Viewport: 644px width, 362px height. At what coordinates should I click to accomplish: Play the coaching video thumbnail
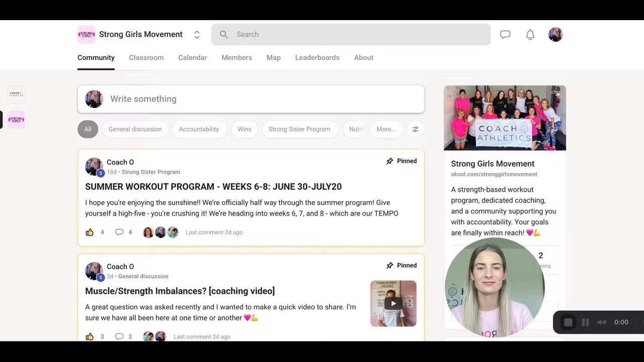393,303
